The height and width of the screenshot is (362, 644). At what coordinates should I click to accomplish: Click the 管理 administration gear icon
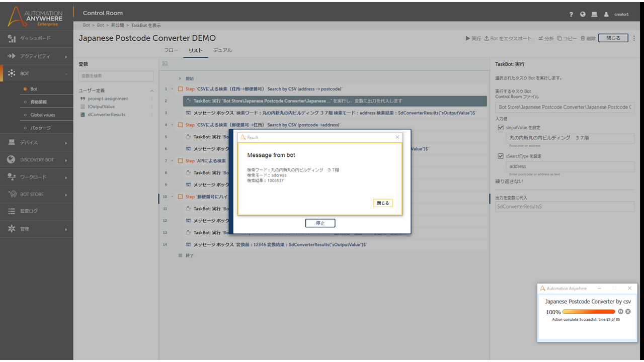point(12,229)
